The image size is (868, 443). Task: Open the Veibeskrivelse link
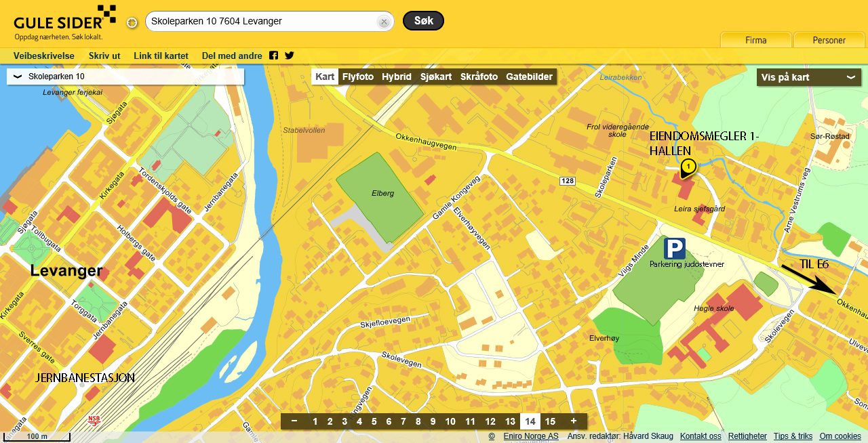coord(44,56)
